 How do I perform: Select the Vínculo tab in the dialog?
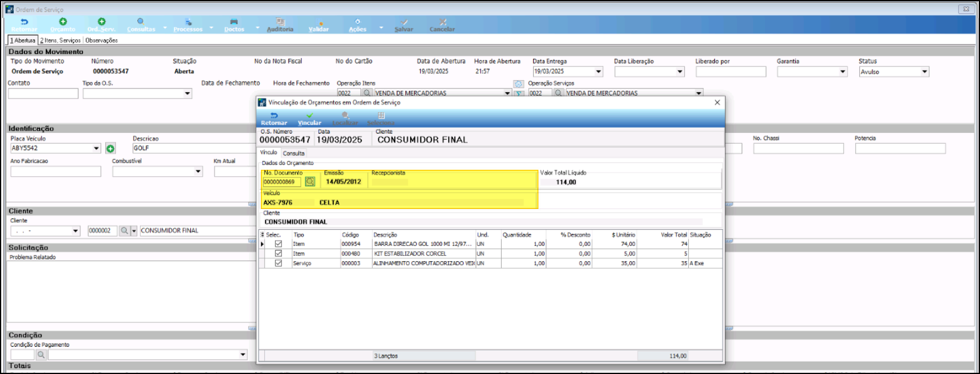click(269, 153)
